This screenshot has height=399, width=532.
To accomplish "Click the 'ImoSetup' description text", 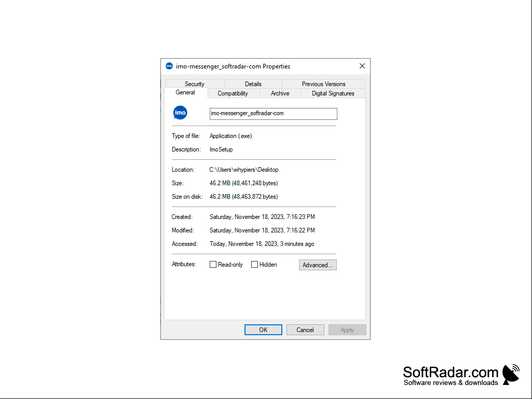I will pos(221,149).
